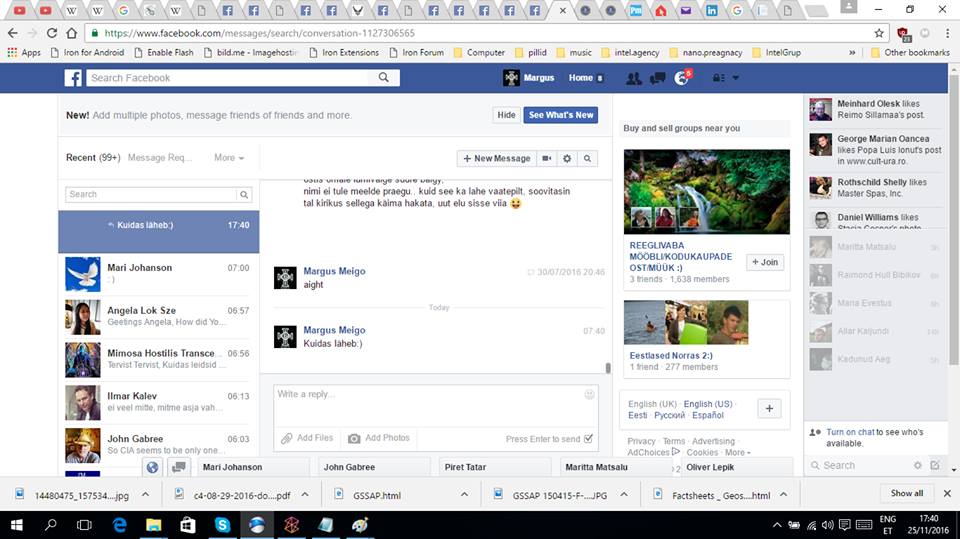Select the Recent (99+) tab
This screenshot has width=960, height=539.
(93, 157)
